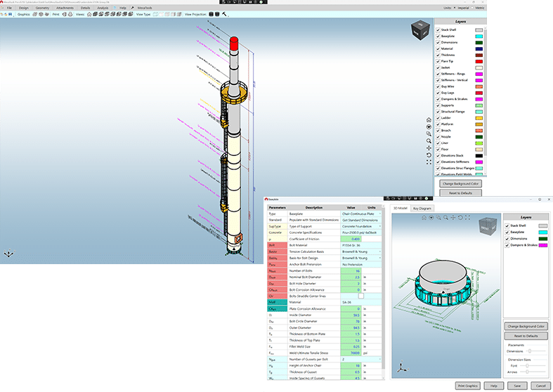Viewport: 553px width, 392px height.
Task: Click the second View Projection cylinder icon
Action: point(217,14)
